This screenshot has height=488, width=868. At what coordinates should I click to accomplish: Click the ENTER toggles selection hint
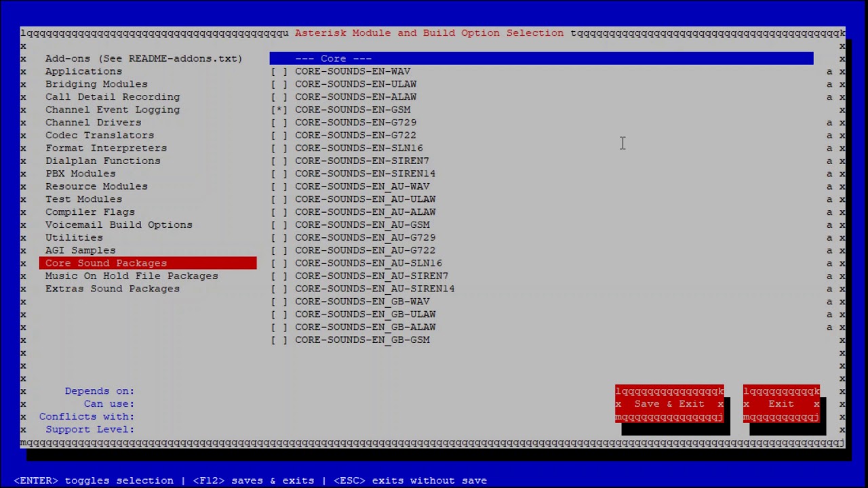(94, 481)
